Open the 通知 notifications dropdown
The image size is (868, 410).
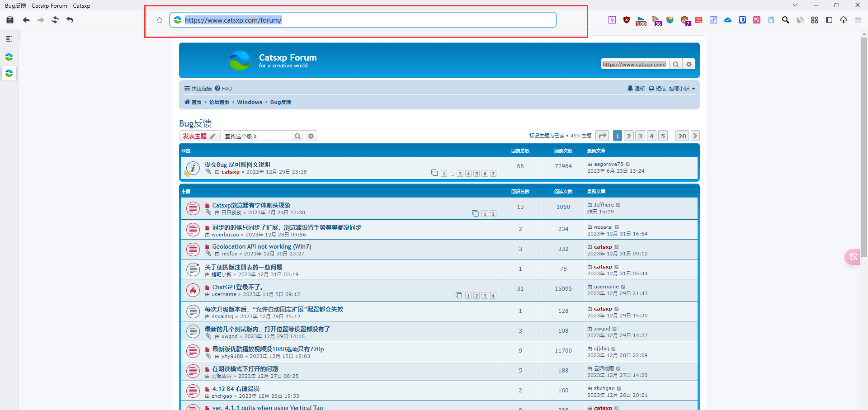636,89
